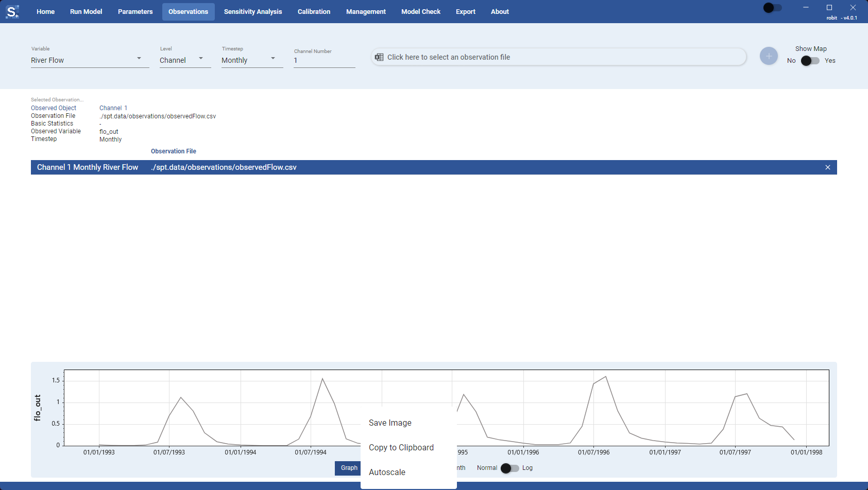The height and width of the screenshot is (490, 868).
Task: Click the Observation File column header
Action: (174, 151)
